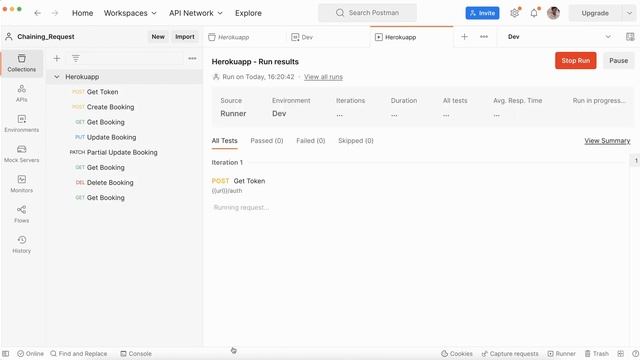Image resolution: width=640 pixels, height=360 pixels.
Task: Open the View all runs link
Action: click(323, 77)
